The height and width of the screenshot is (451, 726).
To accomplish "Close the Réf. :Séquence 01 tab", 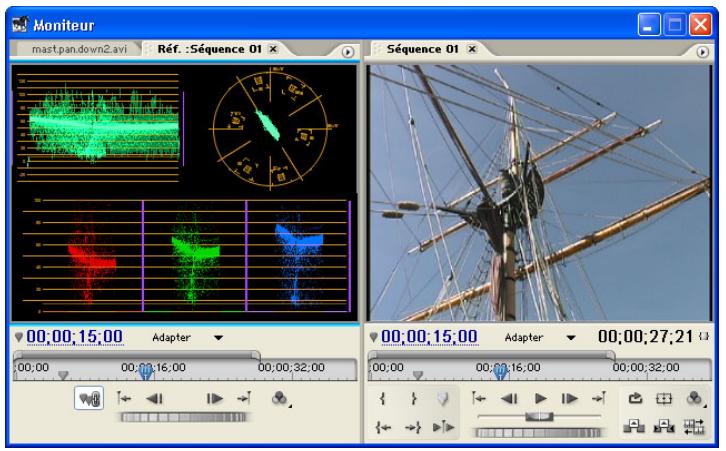I will [274, 49].
